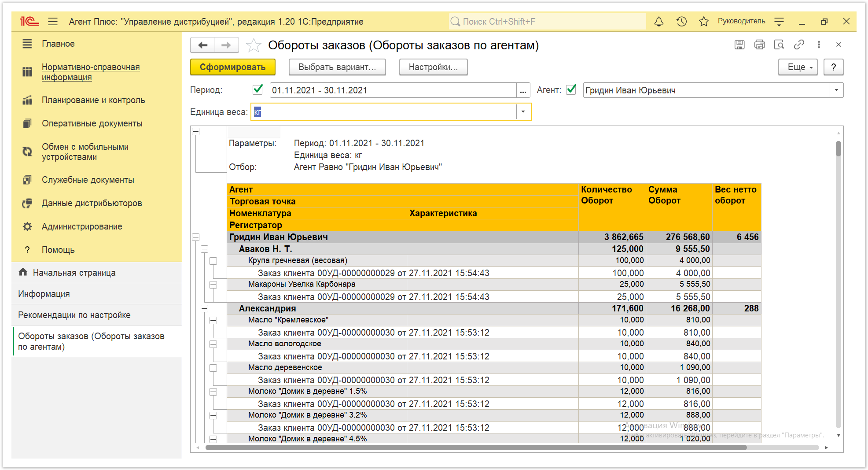
Task: Open print preview icon
Action: coord(779,44)
